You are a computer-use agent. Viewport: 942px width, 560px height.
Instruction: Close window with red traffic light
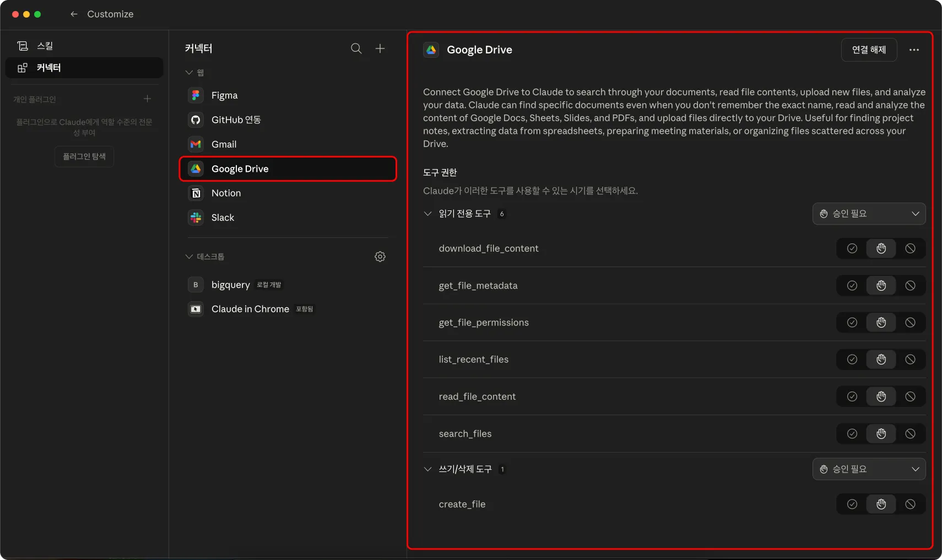(x=15, y=14)
